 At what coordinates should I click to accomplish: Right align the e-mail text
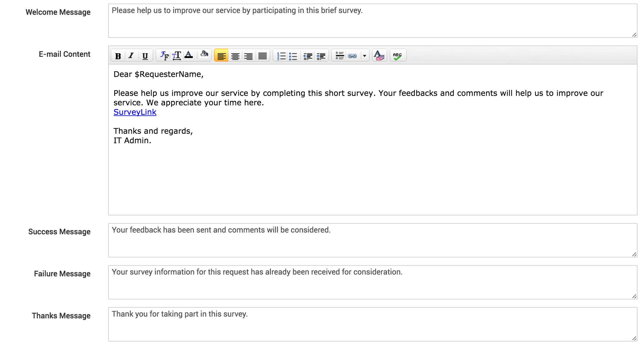(x=249, y=56)
